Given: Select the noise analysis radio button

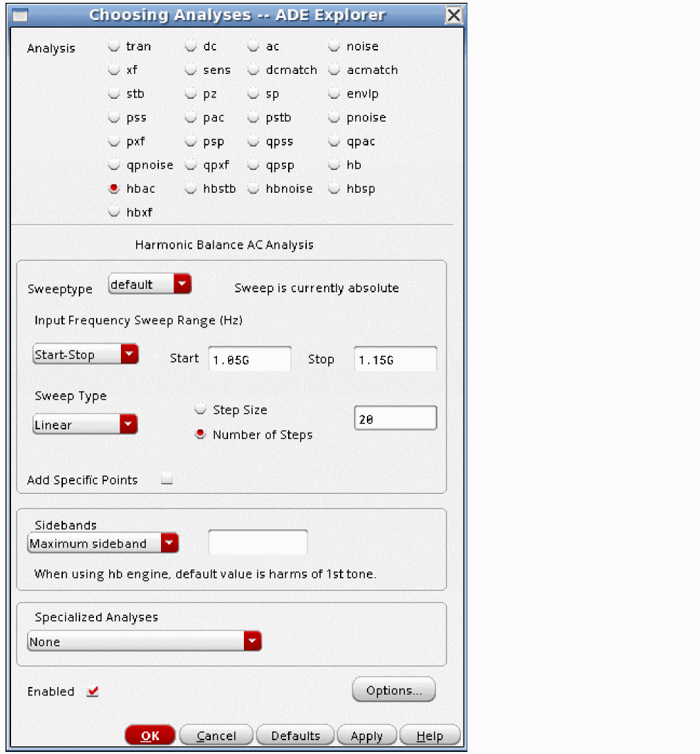Looking at the screenshot, I should coord(334,46).
